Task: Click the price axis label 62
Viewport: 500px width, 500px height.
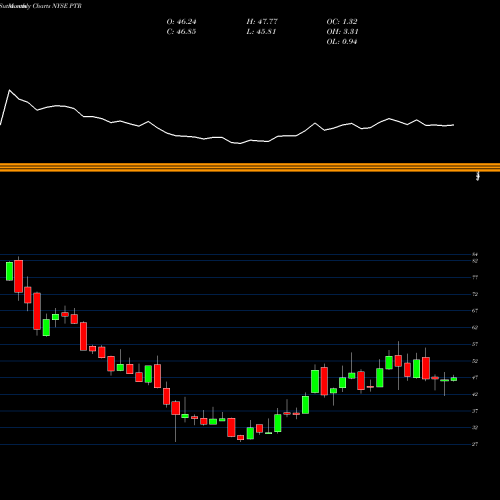Action: click(475, 327)
